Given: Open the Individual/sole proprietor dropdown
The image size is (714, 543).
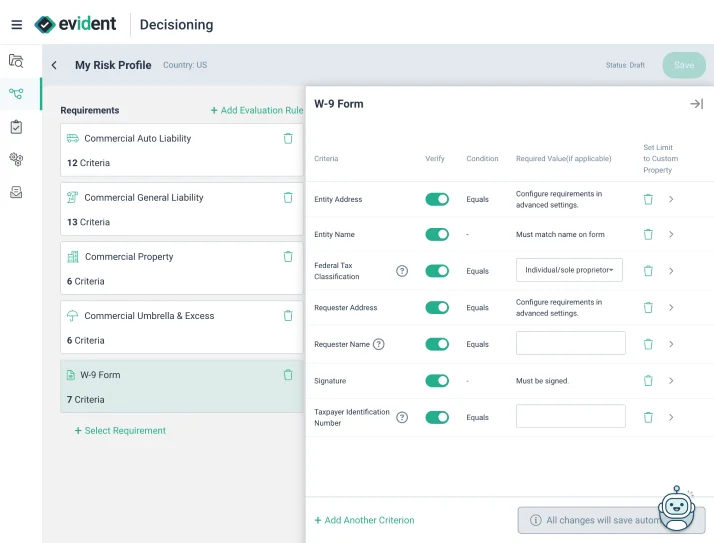Looking at the screenshot, I should click(x=569, y=270).
